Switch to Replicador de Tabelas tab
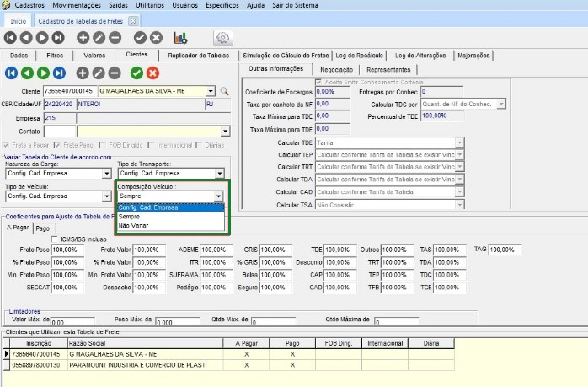Viewport: 588px width, 387px height. tap(198, 55)
